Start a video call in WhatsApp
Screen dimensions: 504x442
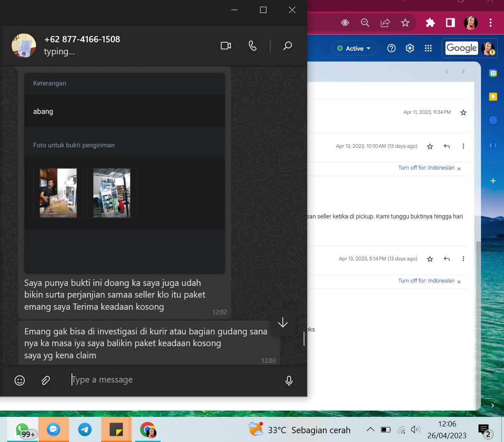click(x=226, y=46)
